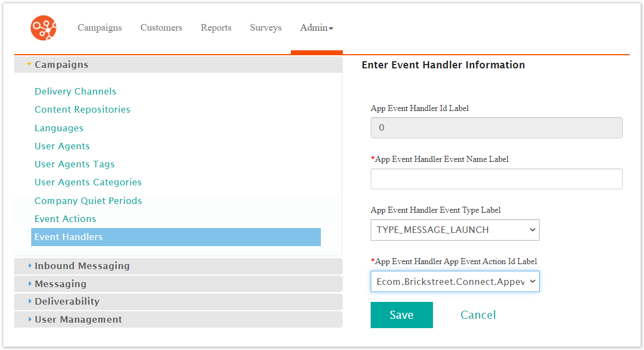Image resolution: width=644 pixels, height=350 pixels.
Task: Click the App Event Handler Event Type Label
Action: coord(436,210)
